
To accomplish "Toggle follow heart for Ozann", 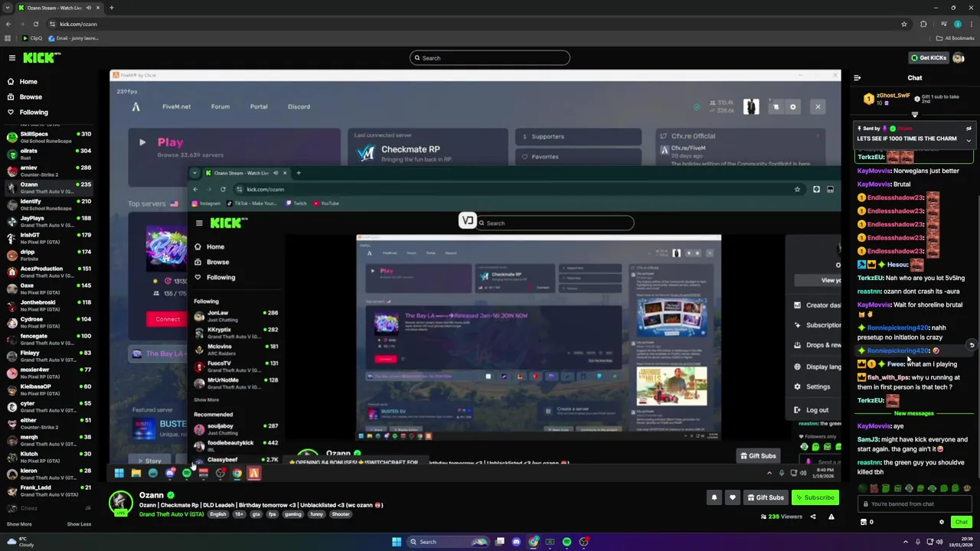I will [x=732, y=497].
